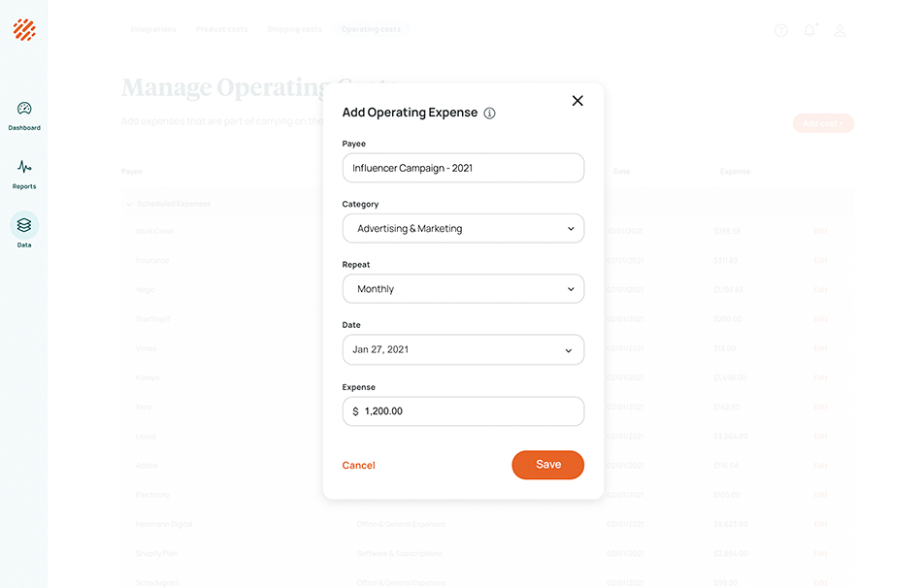Open the notifications bell icon
Screen dimensions: 922x588
[x=809, y=30]
